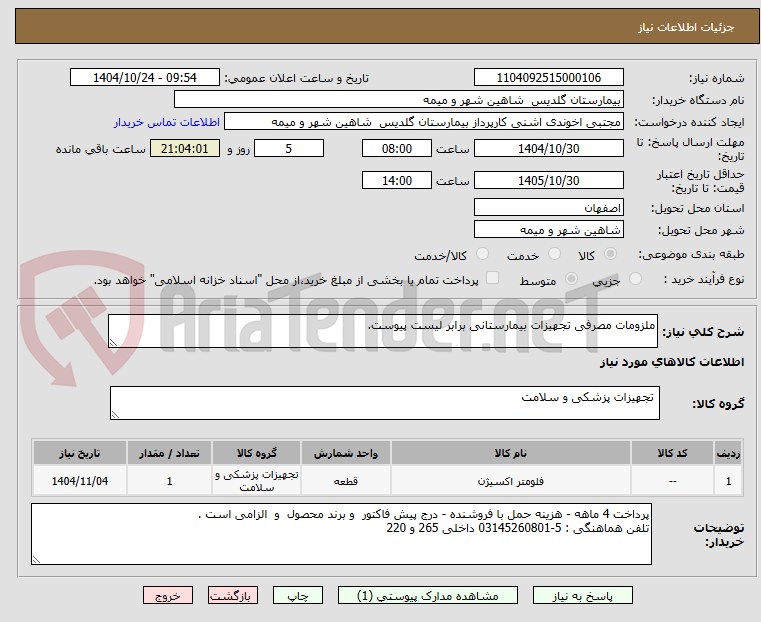Click the تاریخ نیاز column header
The height and width of the screenshot is (622, 761).
(80, 453)
